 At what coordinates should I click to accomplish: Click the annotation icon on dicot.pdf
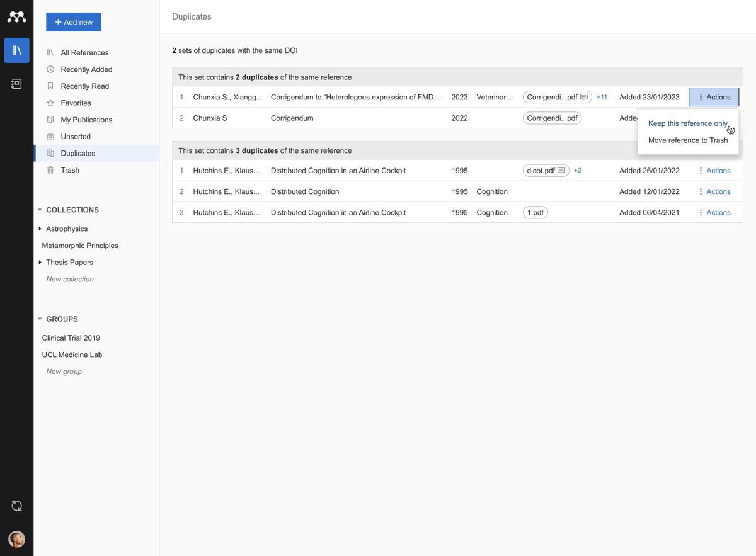(x=561, y=171)
